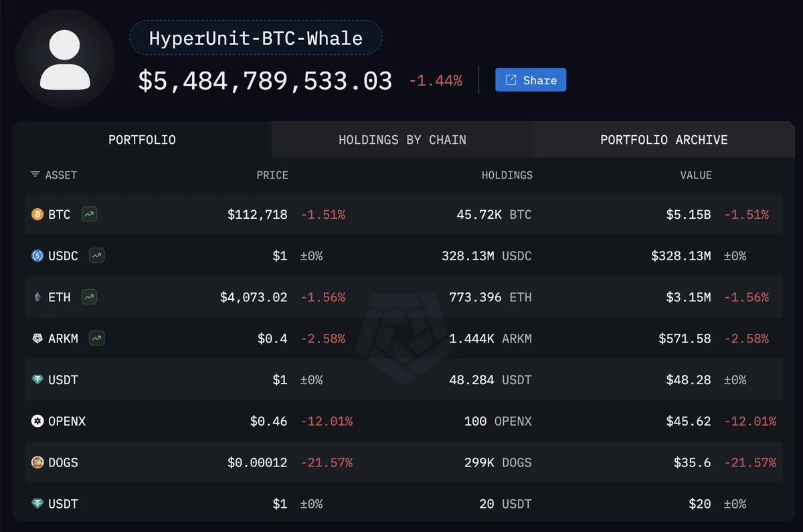
Task: Click the DOGS token icon
Action: [37, 462]
